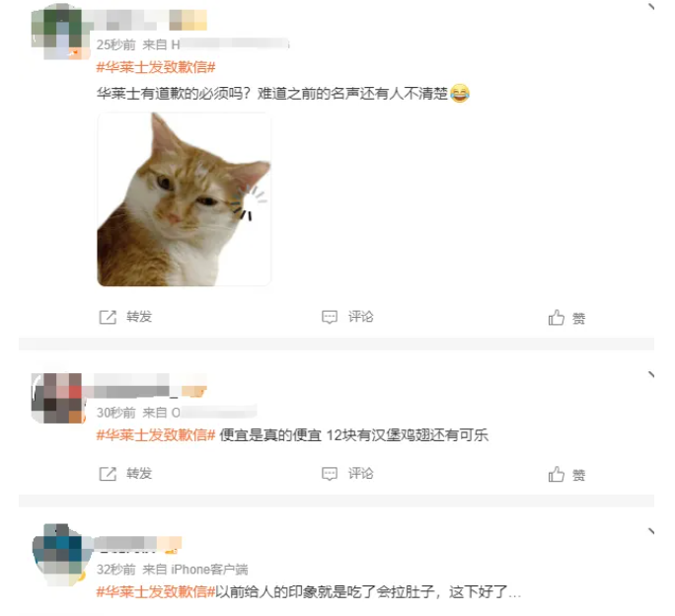Image resolution: width=675 pixels, height=616 pixels.
Task: Click the iPhone客户端 source link
Action: coord(209,570)
